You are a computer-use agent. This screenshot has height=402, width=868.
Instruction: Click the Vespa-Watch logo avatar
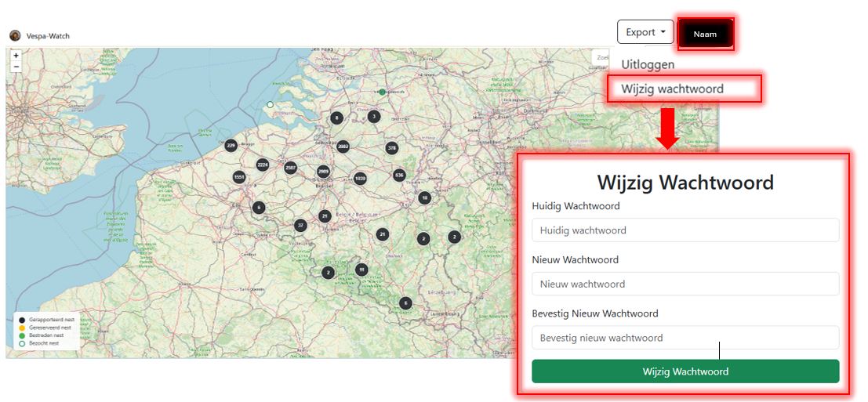[15, 36]
